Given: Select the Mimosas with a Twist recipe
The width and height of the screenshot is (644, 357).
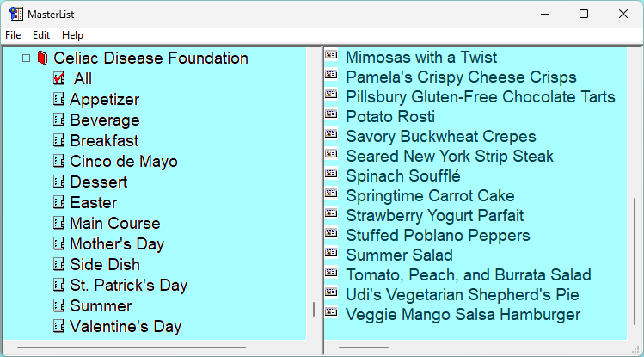Looking at the screenshot, I should (x=421, y=57).
